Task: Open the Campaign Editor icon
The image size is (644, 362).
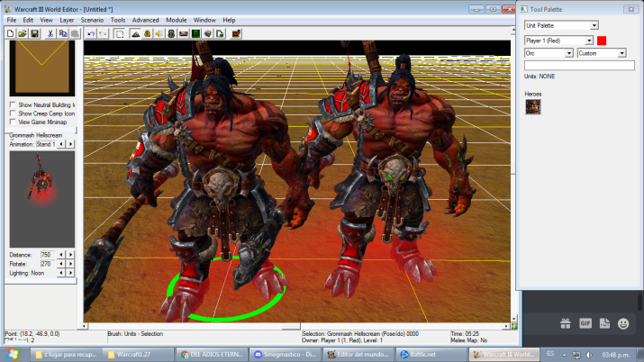Action: tap(183, 33)
